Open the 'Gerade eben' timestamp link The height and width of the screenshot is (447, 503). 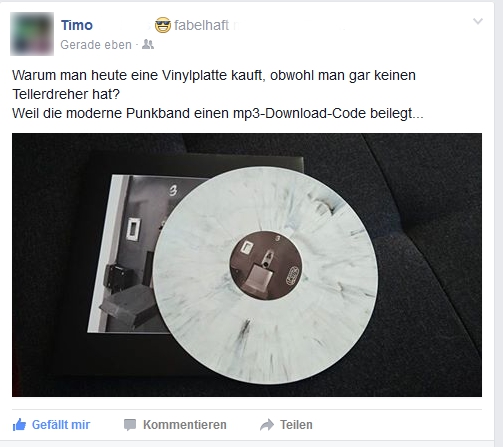96,45
